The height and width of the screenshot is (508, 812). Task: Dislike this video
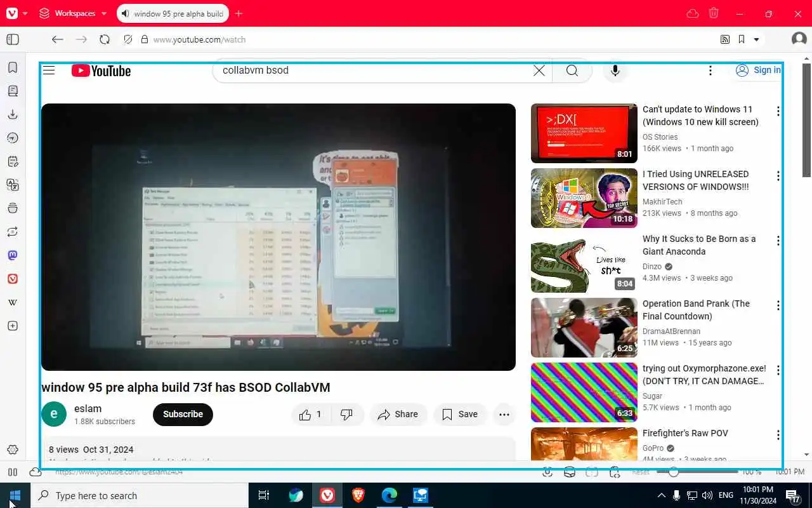[346, 414]
